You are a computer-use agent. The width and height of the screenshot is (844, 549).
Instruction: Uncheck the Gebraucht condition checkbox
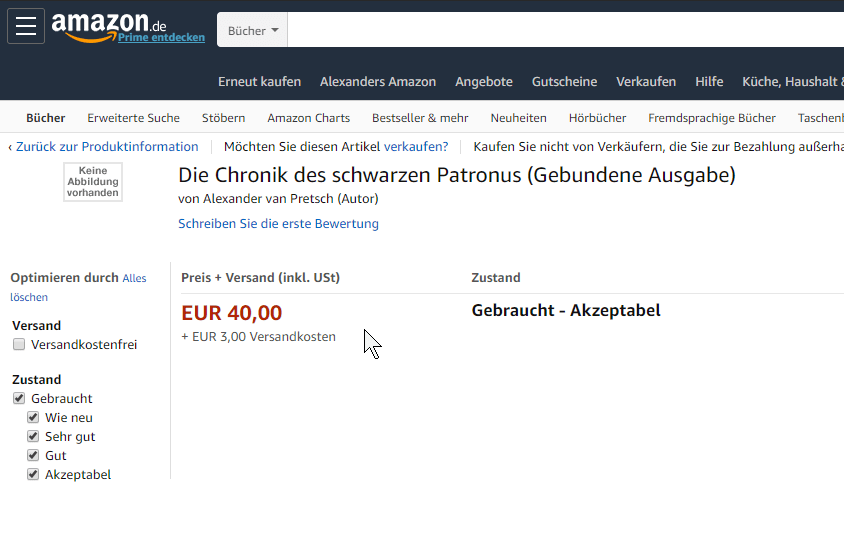pyautogui.click(x=19, y=399)
